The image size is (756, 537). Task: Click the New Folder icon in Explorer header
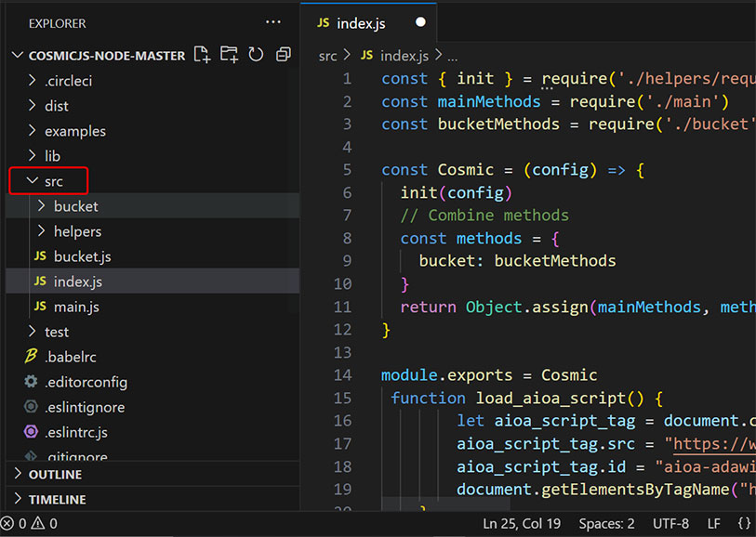pyautogui.click(x=229, y=55)
